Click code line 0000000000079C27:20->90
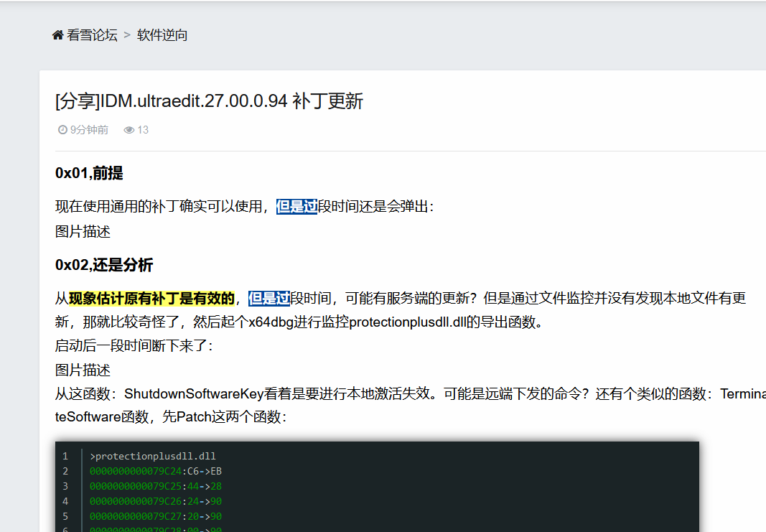 pos(156,516)
